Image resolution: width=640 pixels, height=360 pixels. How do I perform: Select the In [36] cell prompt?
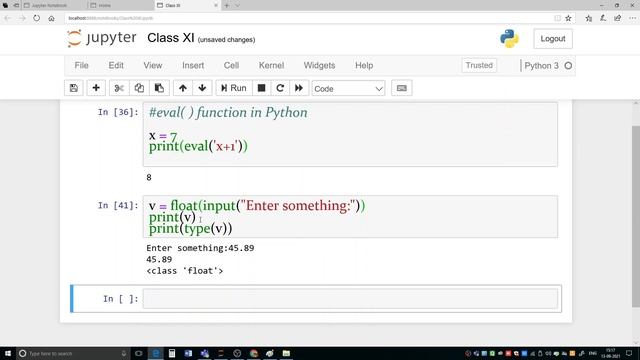click(118, 112)
